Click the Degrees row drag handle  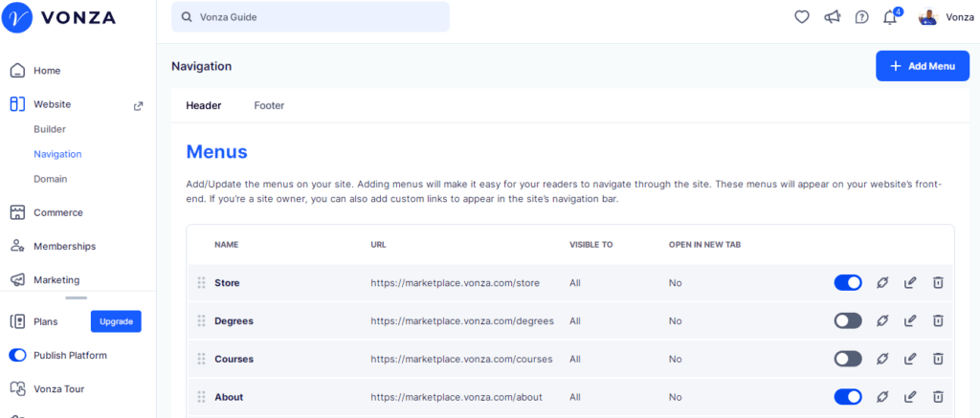coord(201,321)
